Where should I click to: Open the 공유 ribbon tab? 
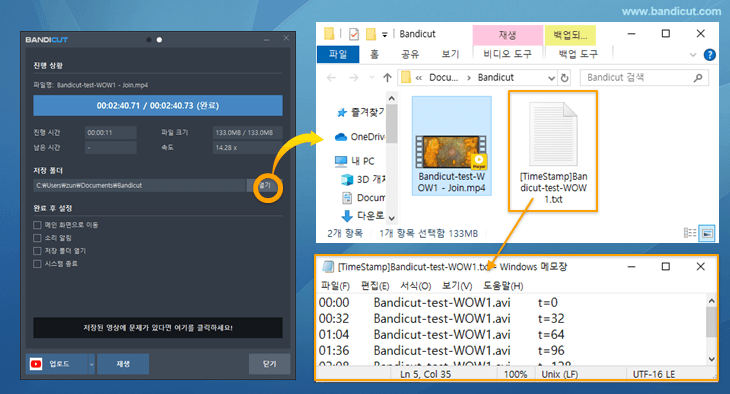coord(410,54)
